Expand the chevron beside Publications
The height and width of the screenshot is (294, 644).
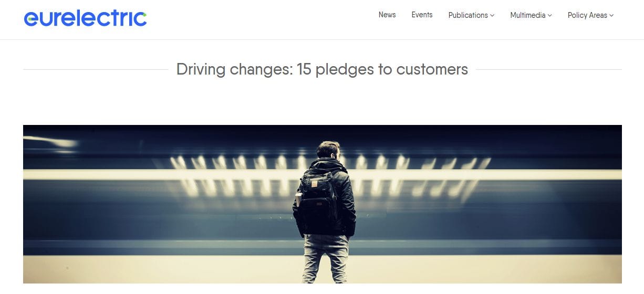point(492,16)
